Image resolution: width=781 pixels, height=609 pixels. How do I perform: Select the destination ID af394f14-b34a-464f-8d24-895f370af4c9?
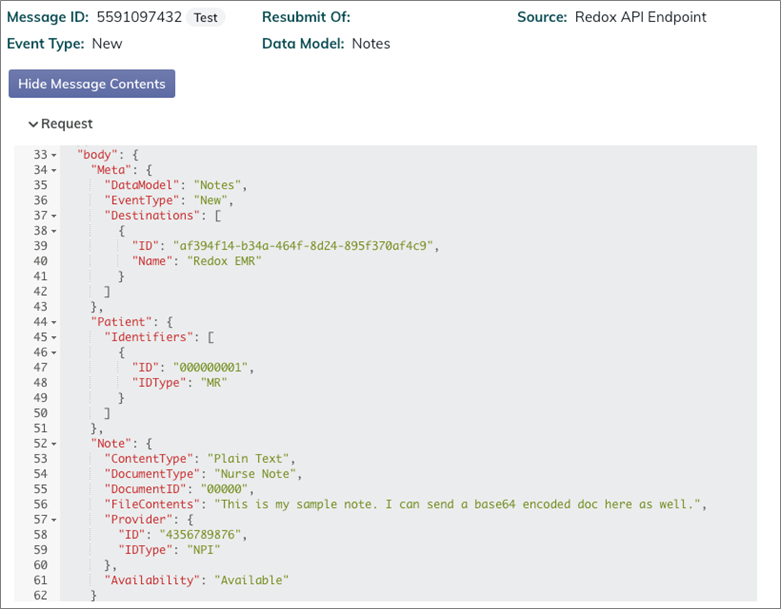tap(303, 246)
